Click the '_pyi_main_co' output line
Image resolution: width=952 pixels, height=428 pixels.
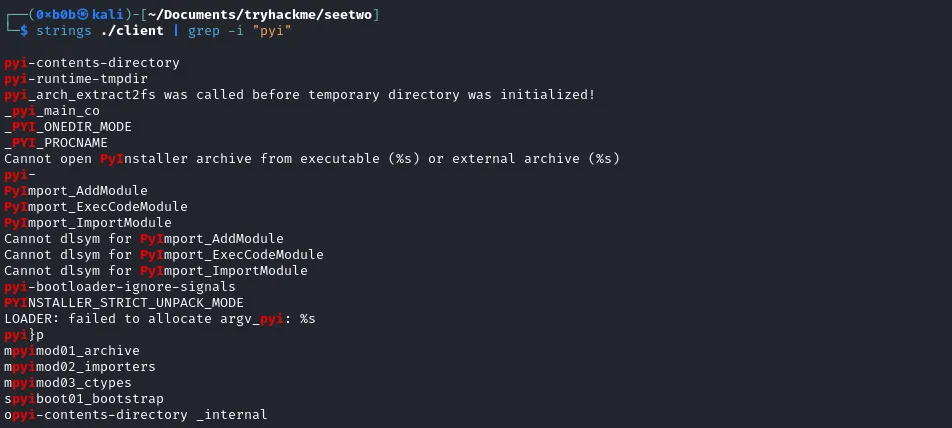click(x=52, y=111)
